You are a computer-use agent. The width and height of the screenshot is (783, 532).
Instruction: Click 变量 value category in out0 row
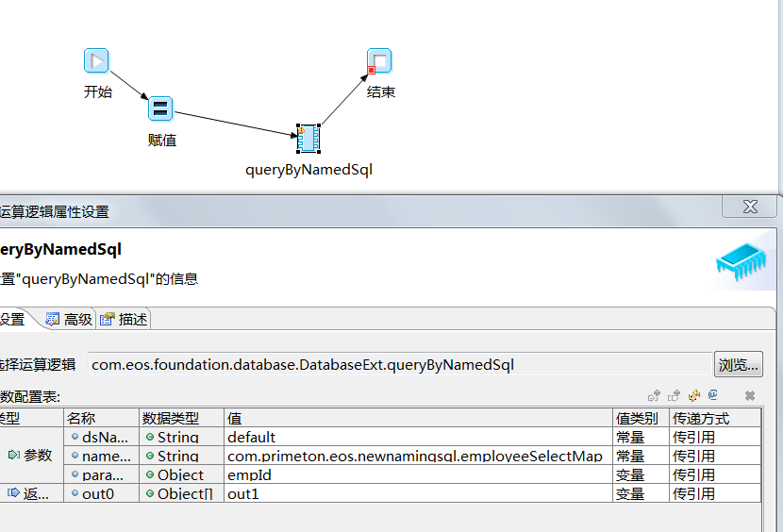click(x=641, y=493)
